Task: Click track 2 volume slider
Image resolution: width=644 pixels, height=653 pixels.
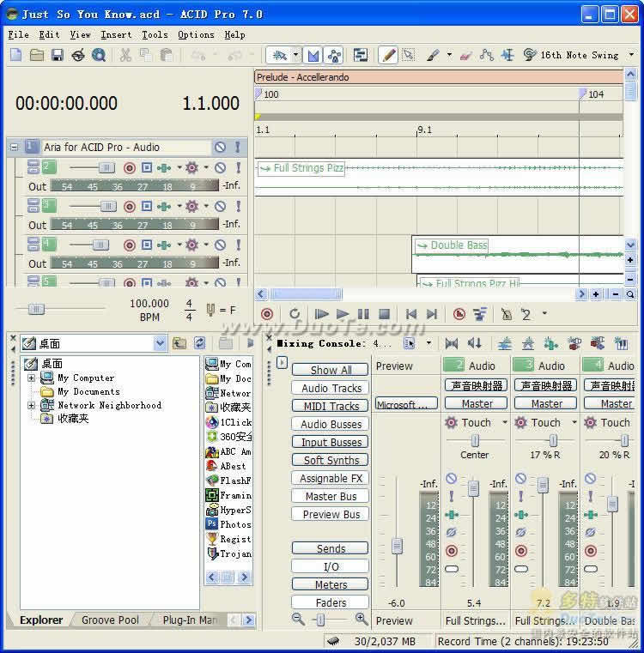Action: click(106, 168)
